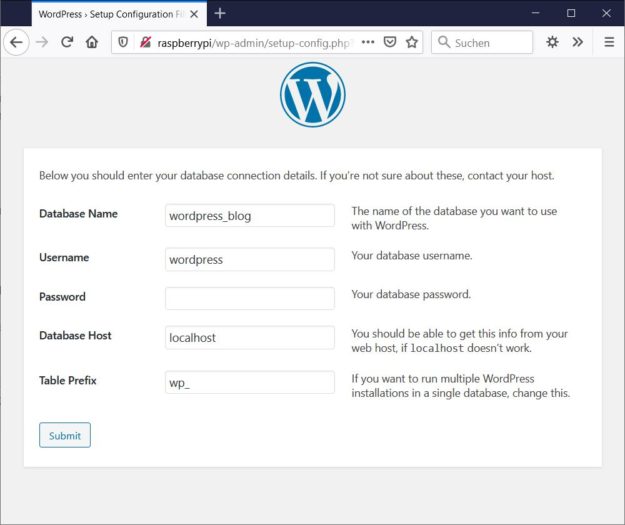
Task: Focus the Database Name field
Action: tap(250, 216)
